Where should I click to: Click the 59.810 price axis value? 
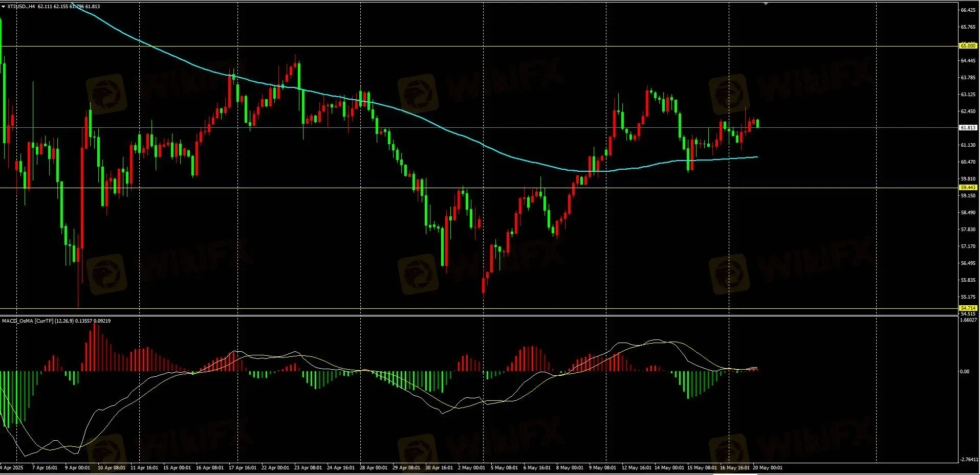pos(968,179)
